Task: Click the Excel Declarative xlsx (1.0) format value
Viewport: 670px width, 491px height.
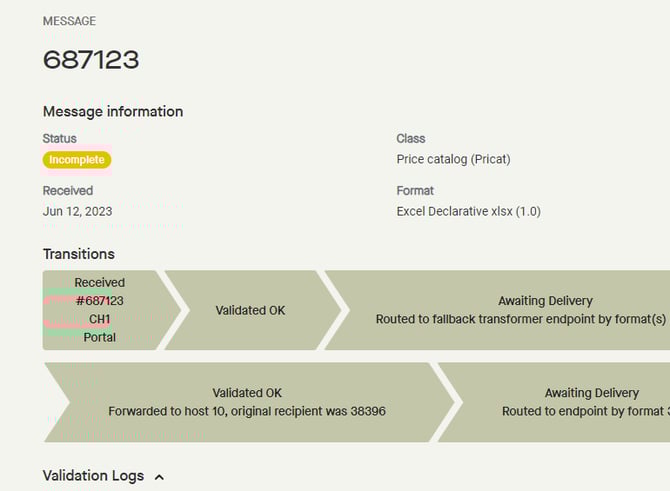Action: coord(468,211)
